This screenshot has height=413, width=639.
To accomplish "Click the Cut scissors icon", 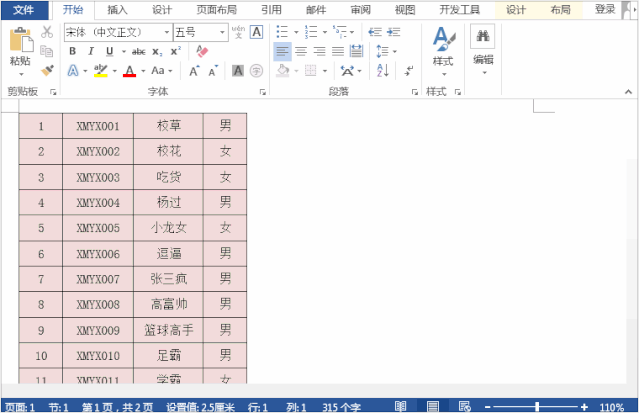I will tap(47, 32).
